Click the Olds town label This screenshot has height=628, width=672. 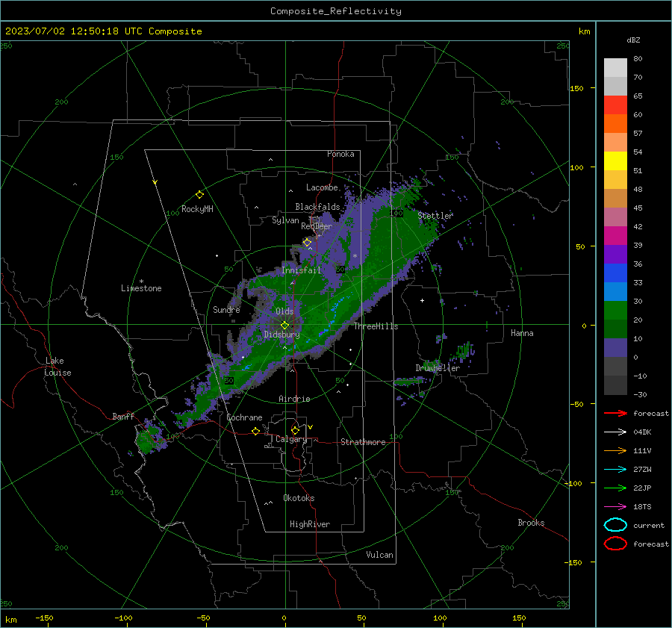point(284,311)
